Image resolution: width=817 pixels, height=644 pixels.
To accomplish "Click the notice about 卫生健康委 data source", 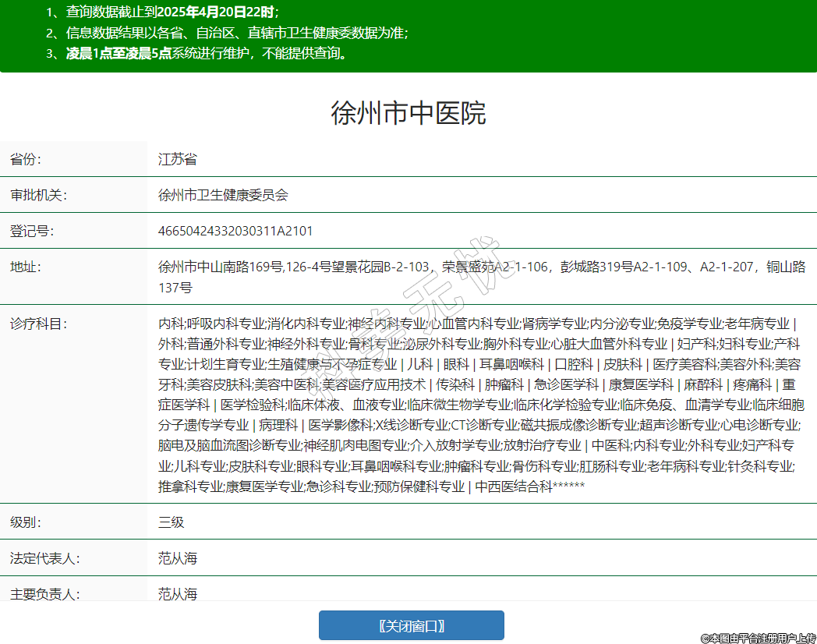I will pos(226,33).
